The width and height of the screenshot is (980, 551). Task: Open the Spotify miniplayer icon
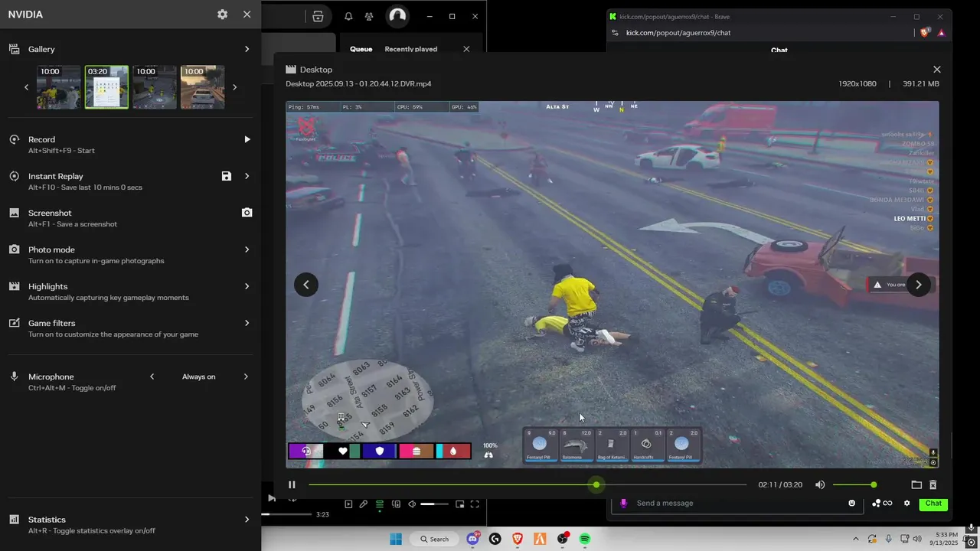click(460, 504)
